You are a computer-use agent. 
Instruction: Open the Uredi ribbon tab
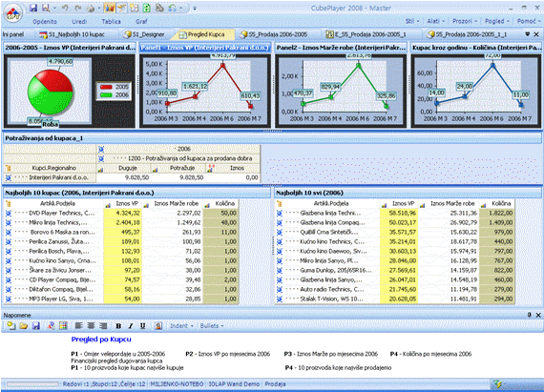click(x=79, y=22)
